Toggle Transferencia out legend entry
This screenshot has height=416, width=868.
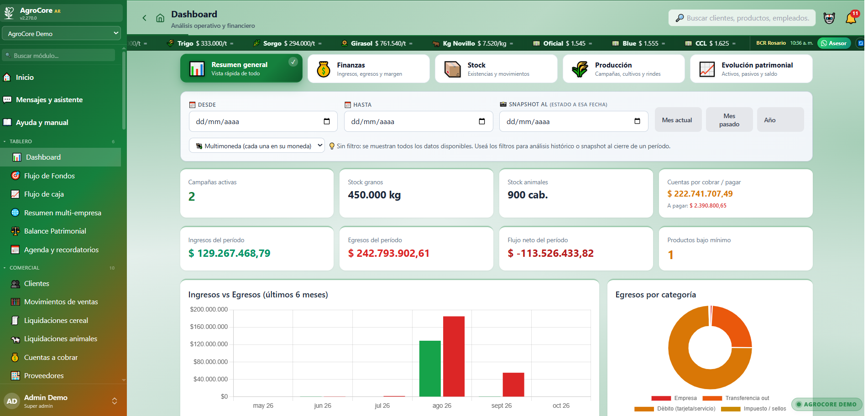736,398
